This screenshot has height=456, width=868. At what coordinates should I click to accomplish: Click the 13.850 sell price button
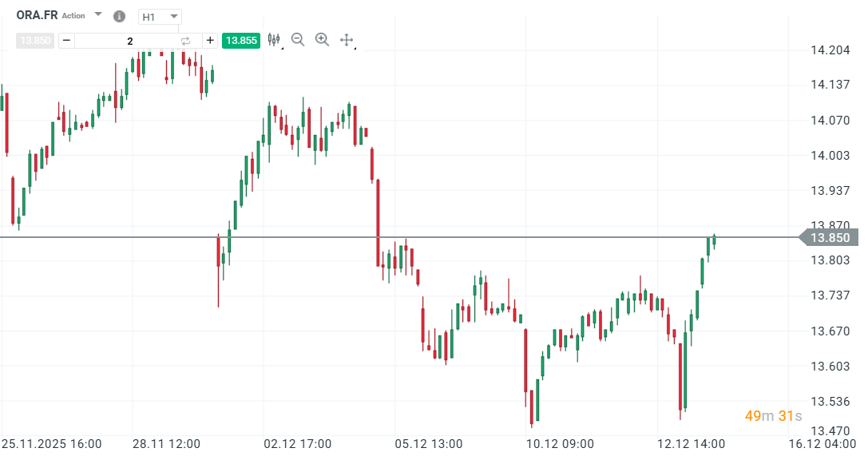pyautogui.click(x=35, y=40)
